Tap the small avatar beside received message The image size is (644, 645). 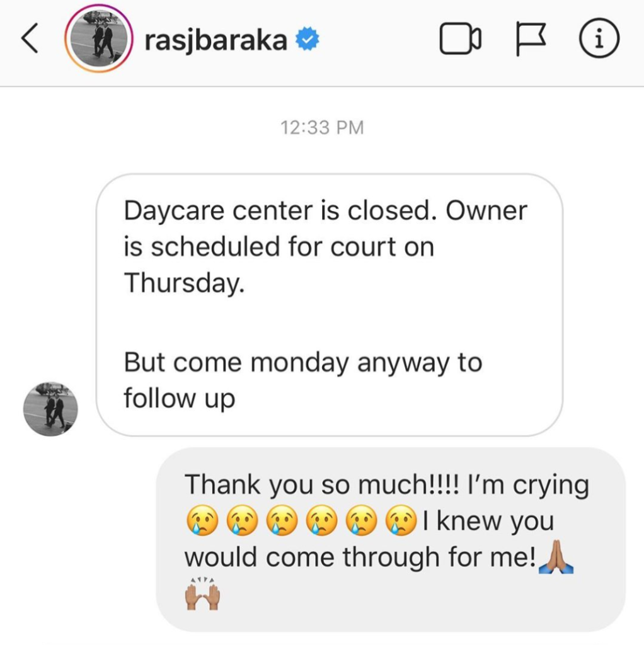50,408
